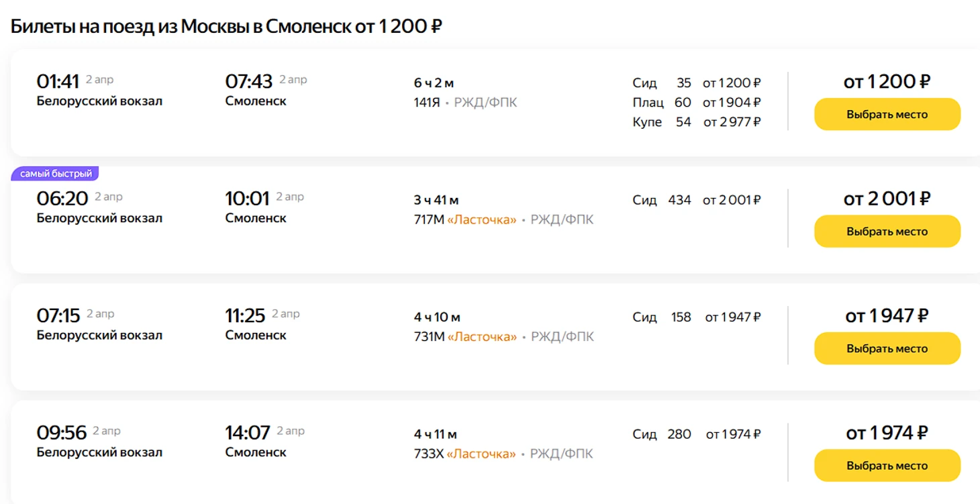Select the Сид fare from 1 200 ₽
Image resolution: width=980 pixels, height=504 pixels.
[696, 83]
